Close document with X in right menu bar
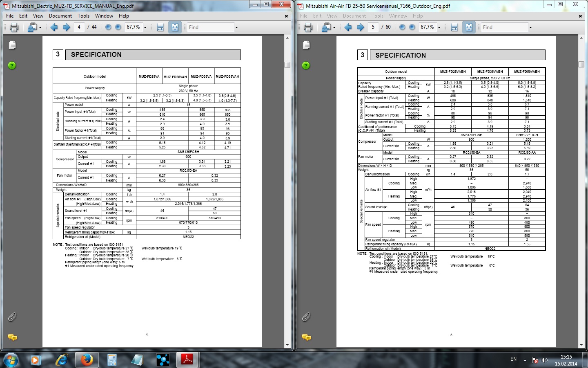 click(580, 16)
